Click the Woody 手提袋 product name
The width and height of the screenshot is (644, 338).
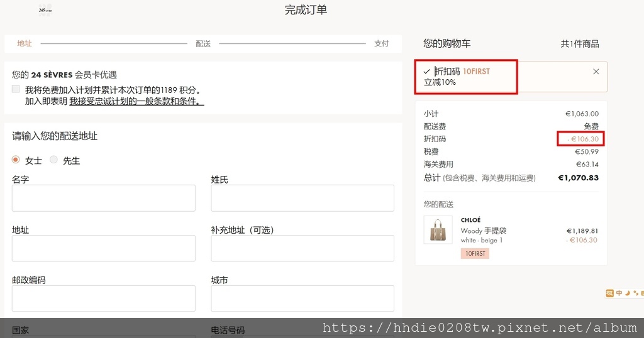pos(484,231)
